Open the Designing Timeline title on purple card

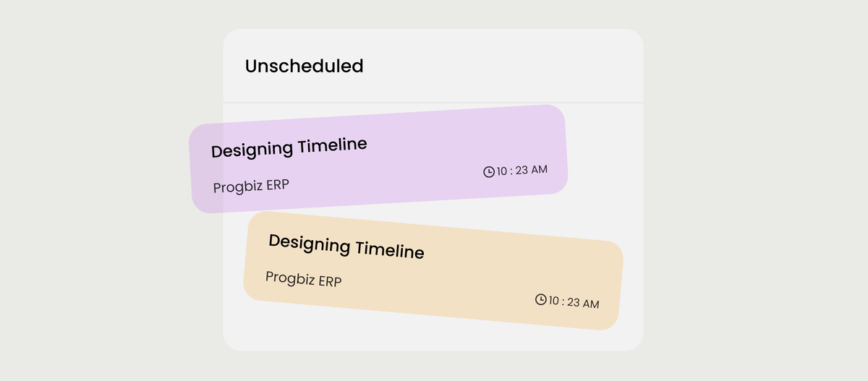pos(289,147)
